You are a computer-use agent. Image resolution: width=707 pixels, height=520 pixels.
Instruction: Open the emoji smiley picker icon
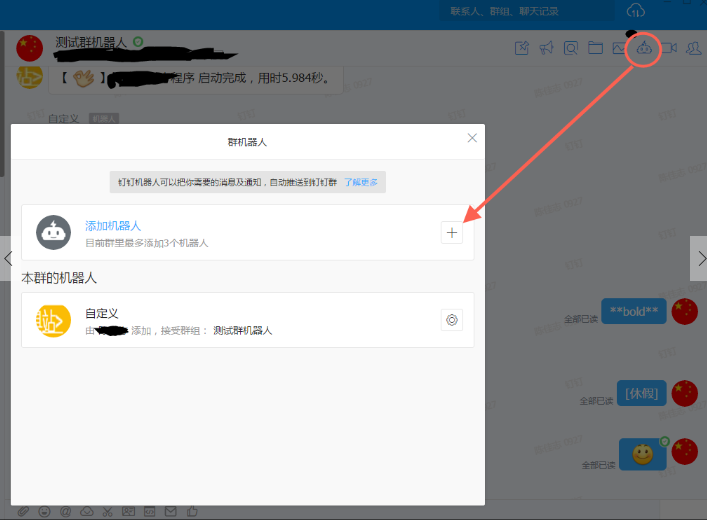pyautogui.click(x=44, y=511)
